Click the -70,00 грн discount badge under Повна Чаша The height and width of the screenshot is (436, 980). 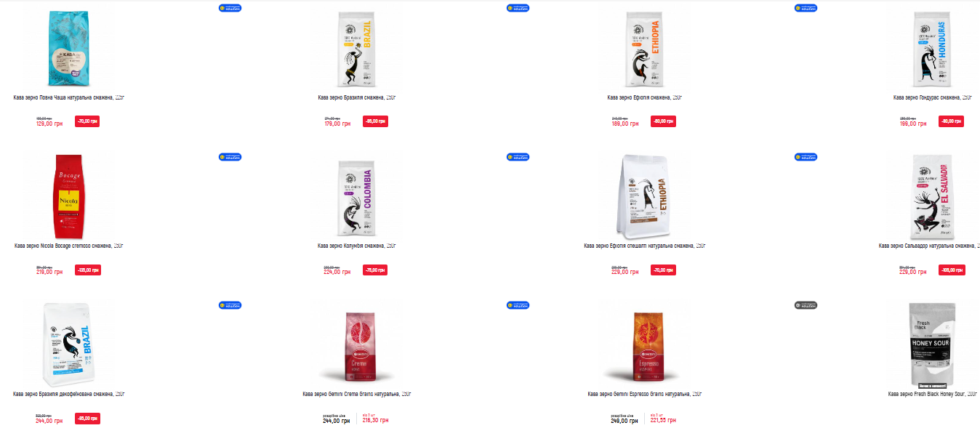click(87, 121)
